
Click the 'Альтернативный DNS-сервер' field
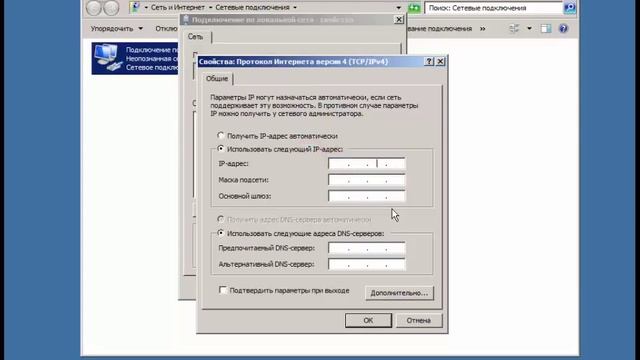[x=367, y=264]
